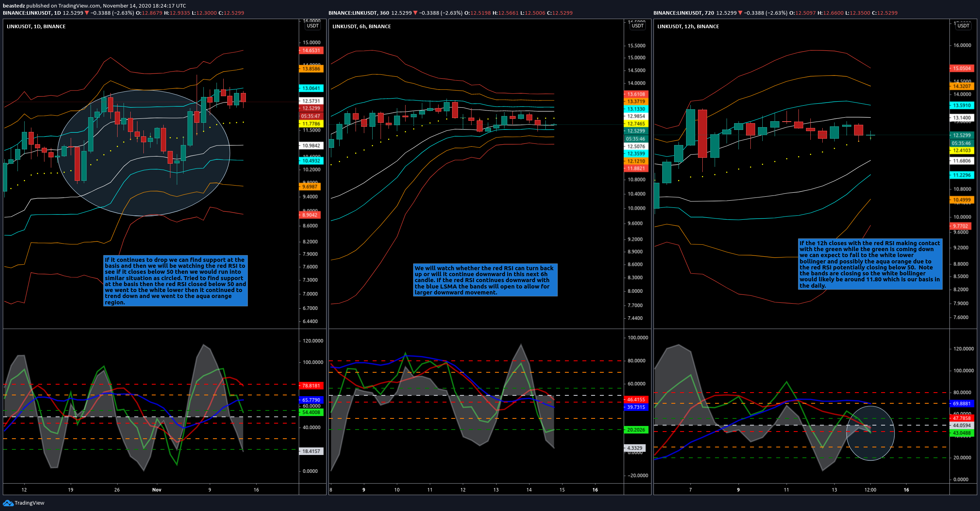Click the red 14.6531 price label
The width and height of the screenshot is (980, 511).
pos(311,50)
